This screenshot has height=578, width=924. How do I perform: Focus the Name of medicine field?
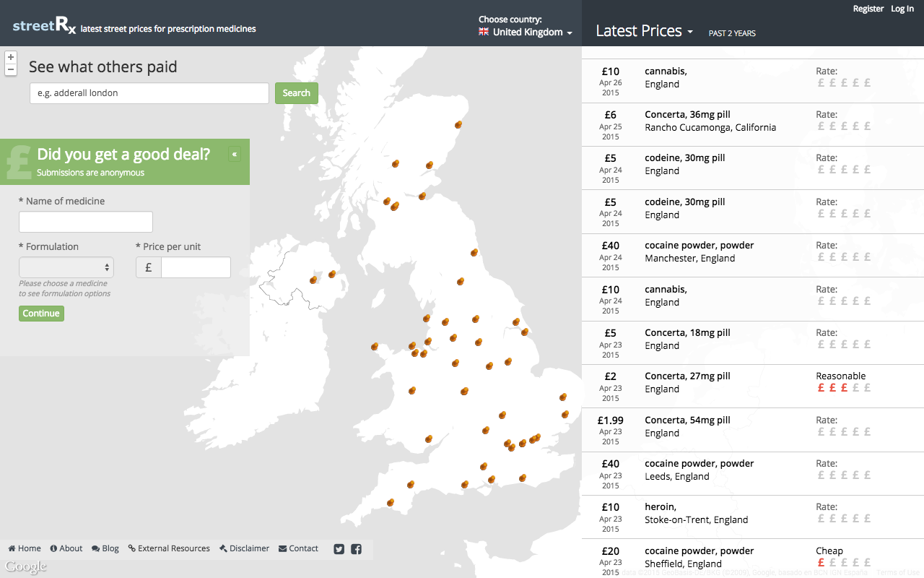(x=86, y=222)
